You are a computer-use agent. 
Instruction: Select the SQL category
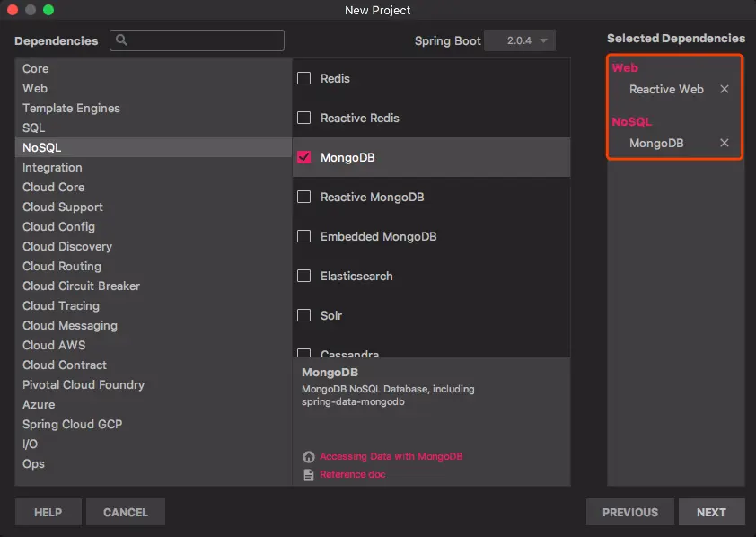pyautogui.click(x=154, y=128)
